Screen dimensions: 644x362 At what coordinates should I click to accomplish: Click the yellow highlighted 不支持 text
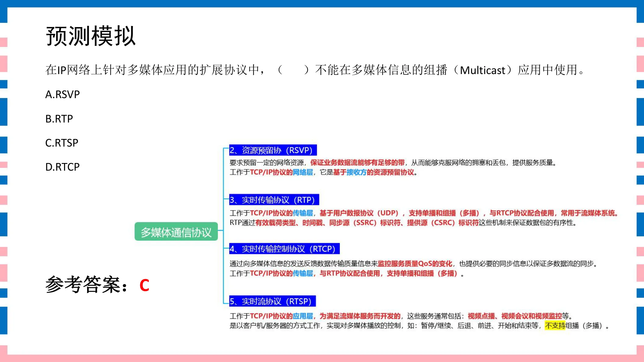[555, 326]
